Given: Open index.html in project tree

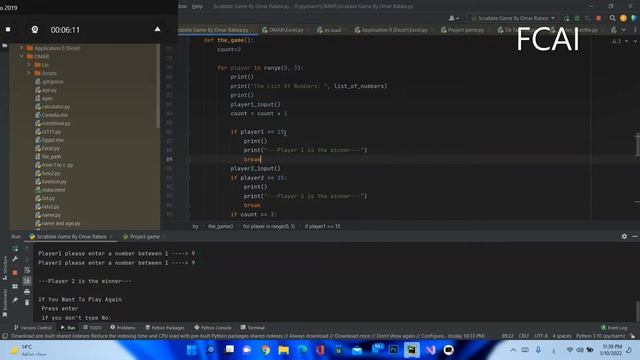Looking at the screenshot, I should pyautogui.click(x=50, y=190).
